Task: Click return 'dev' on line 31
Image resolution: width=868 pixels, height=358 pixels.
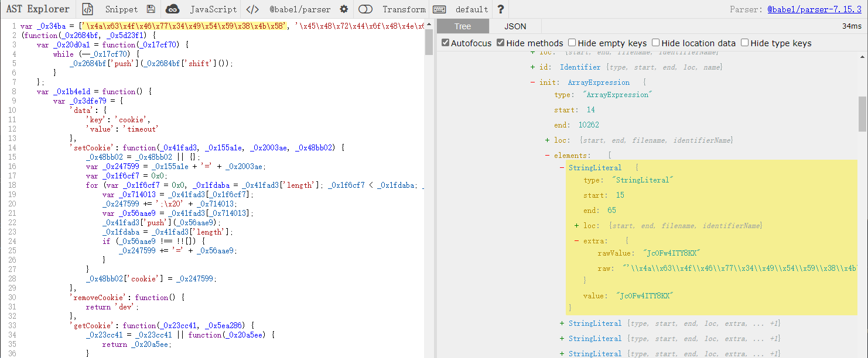Action: pyautogui.click(x=112, y=307)
